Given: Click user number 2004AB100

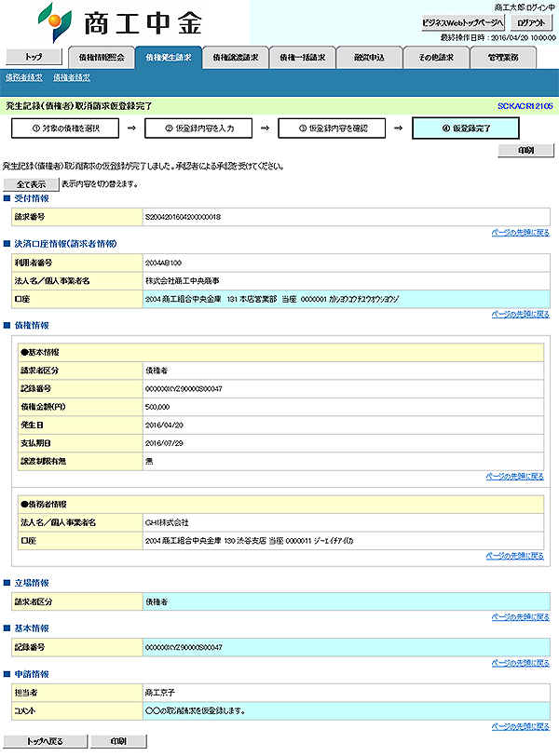Looking at the screenshot, I should tap(163, 263).
